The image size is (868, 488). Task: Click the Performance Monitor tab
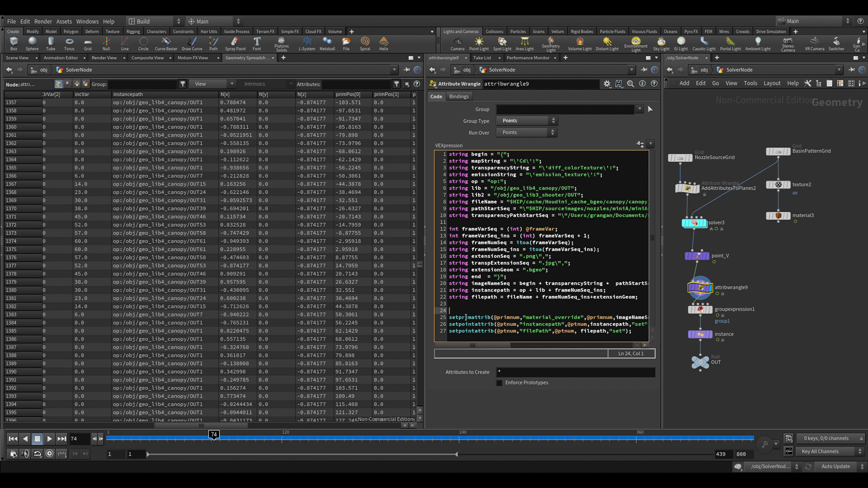[528, 58]
